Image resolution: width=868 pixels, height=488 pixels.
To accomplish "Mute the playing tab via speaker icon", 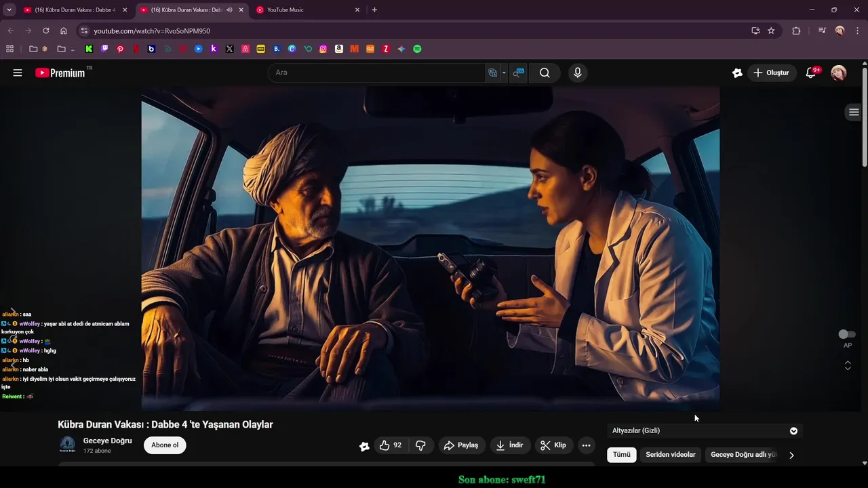I will [229, 10].
